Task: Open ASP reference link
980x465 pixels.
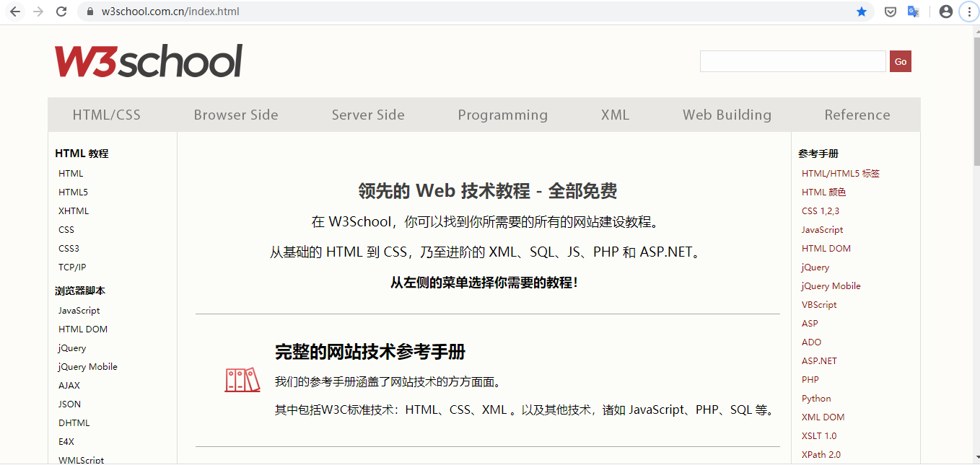Action: 810,323
